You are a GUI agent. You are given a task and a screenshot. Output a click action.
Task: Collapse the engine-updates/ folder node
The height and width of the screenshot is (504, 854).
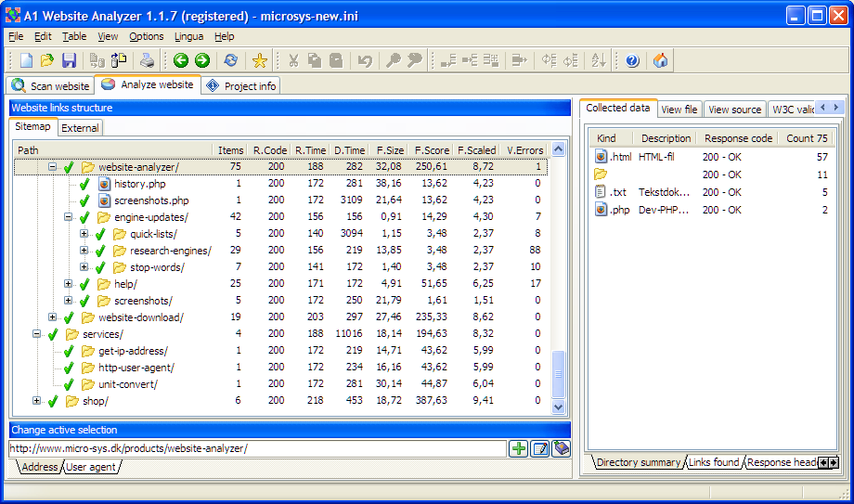point(68,217)
